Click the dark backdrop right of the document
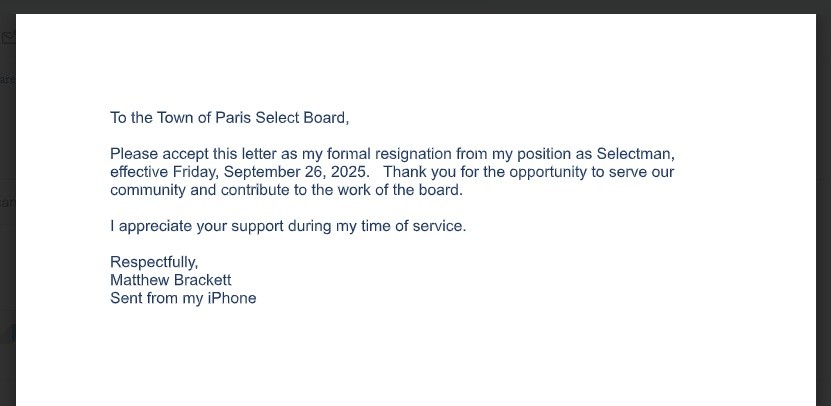This screenshot has height=406, width=831. pyautogui.click(x=823, y=200)
